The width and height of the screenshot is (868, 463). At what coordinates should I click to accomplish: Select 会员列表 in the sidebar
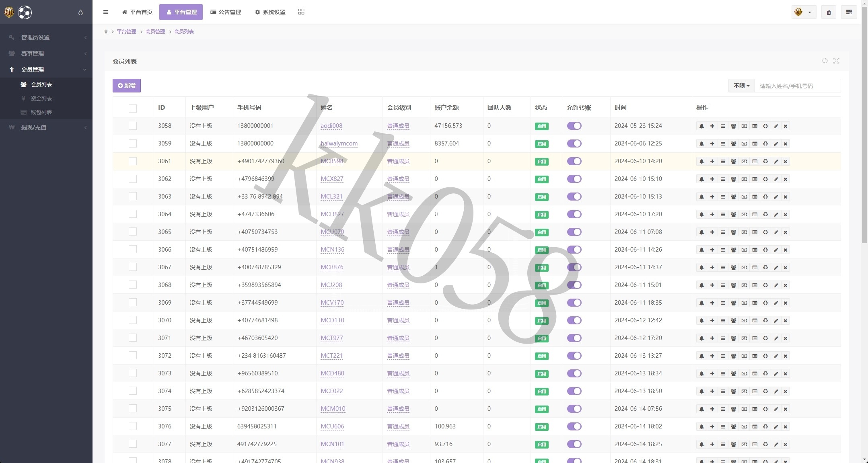46,84
